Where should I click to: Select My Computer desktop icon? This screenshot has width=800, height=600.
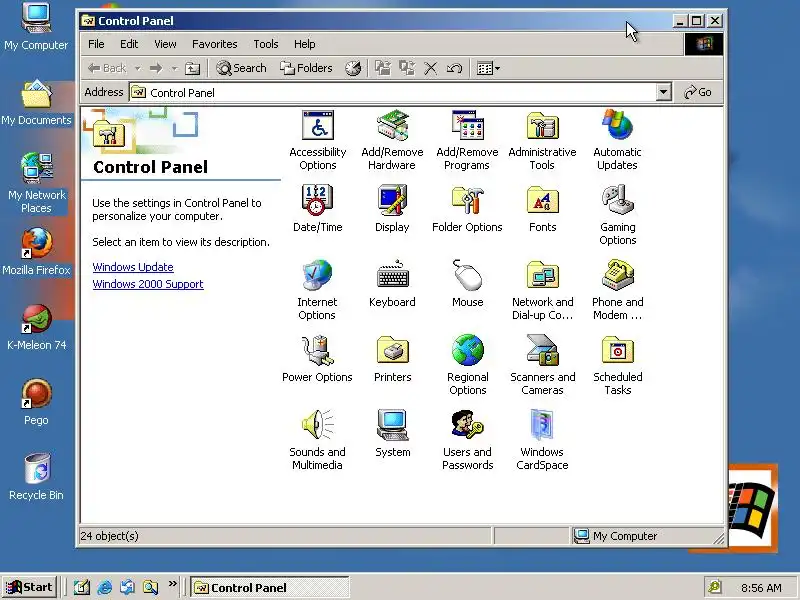click(36, 27)
